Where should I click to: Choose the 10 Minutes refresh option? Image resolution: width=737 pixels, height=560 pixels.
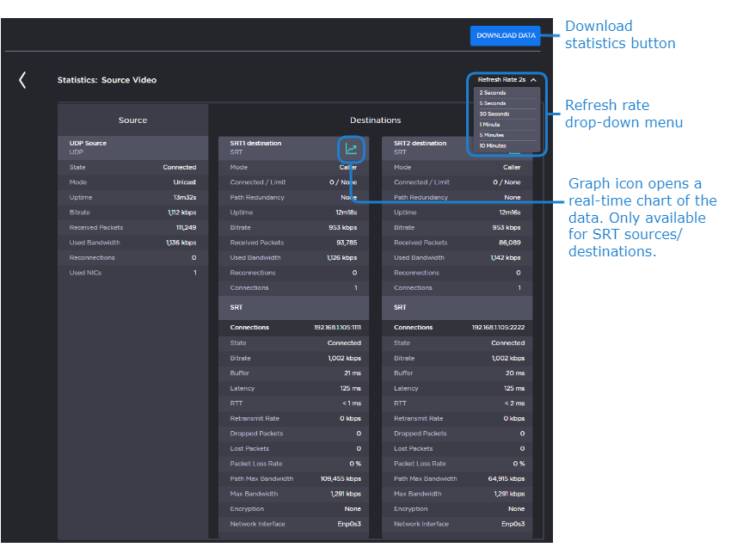click(494, 145)
